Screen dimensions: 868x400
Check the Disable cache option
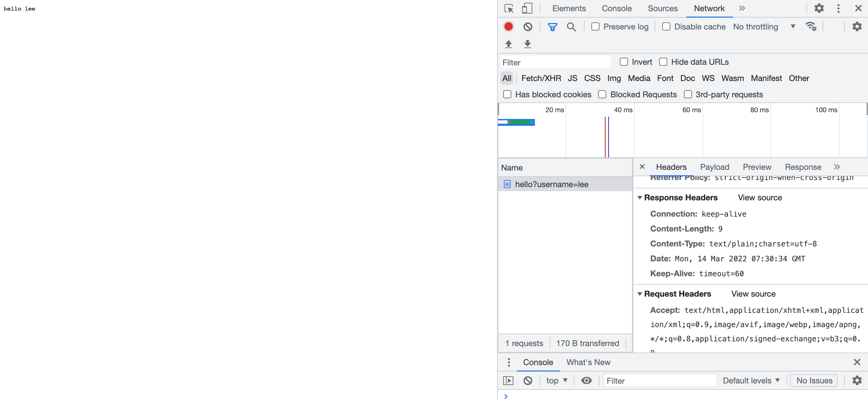666,27
